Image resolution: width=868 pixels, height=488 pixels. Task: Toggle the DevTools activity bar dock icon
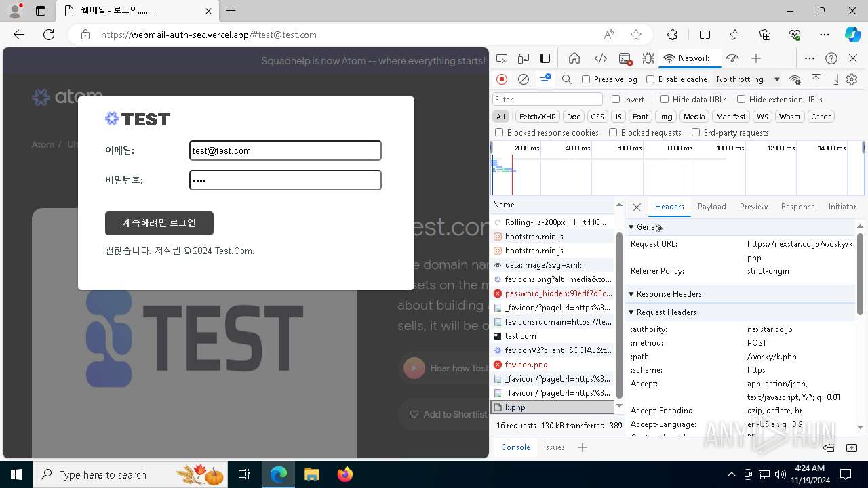[x=545, y=58]
